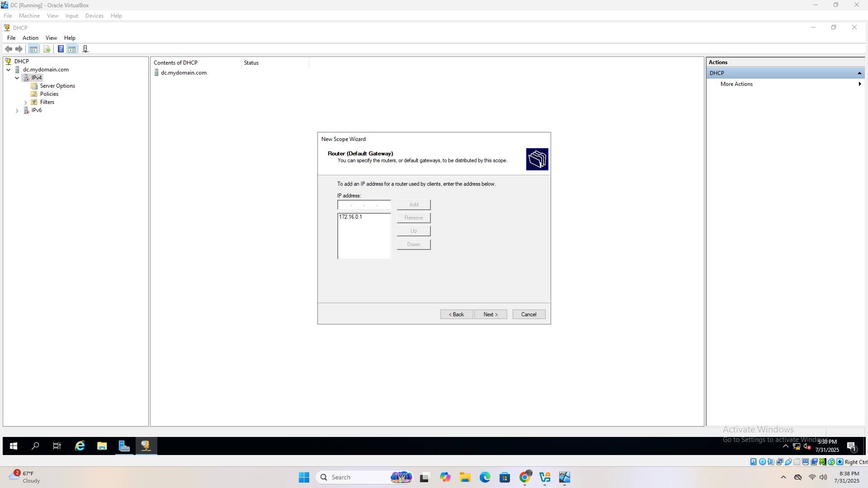Click the Show/Hide Console Tree toolbar icon
Screen dimensions: 868x488
(33, 49)
